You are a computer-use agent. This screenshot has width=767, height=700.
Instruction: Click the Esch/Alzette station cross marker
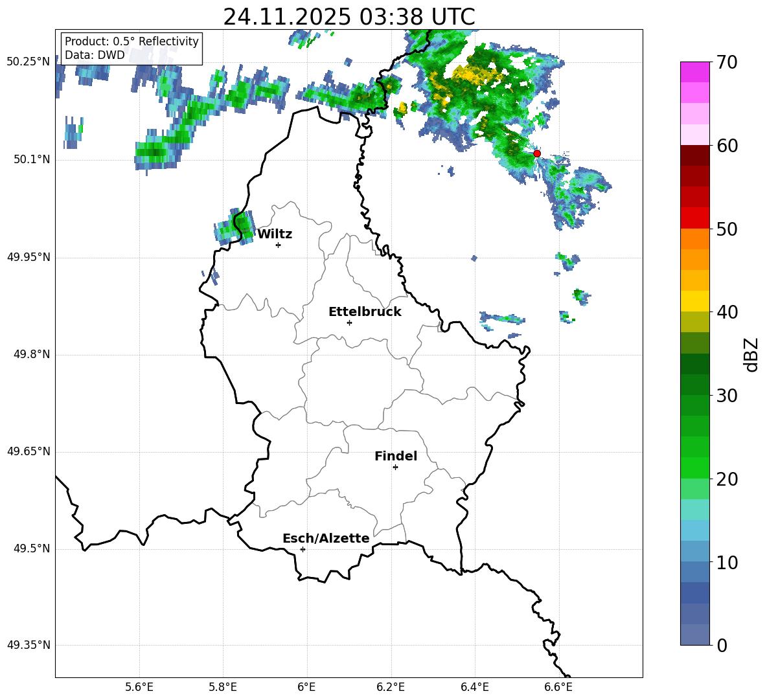click(303, 549)
